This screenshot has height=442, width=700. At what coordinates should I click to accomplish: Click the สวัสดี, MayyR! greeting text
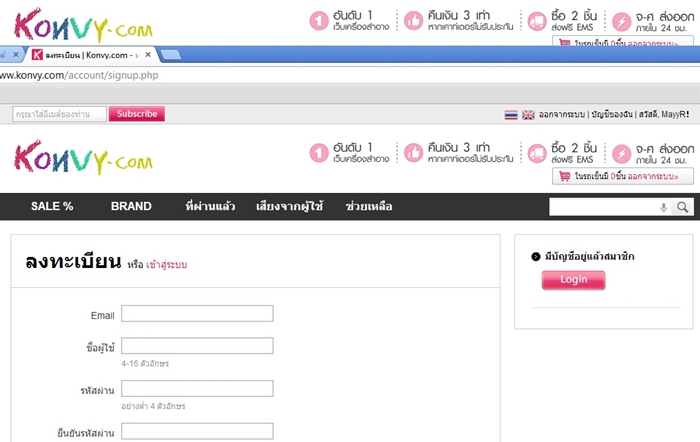point(664,114)
